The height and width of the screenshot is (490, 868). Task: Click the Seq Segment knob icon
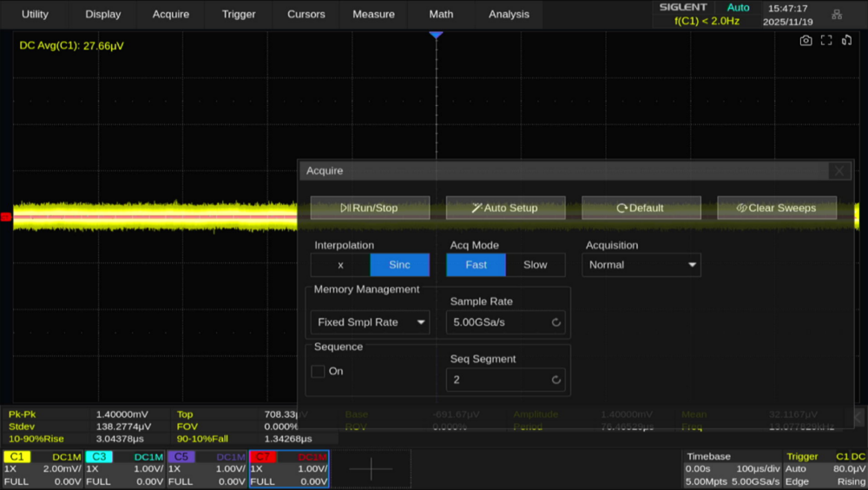click(x=556, y=380)
